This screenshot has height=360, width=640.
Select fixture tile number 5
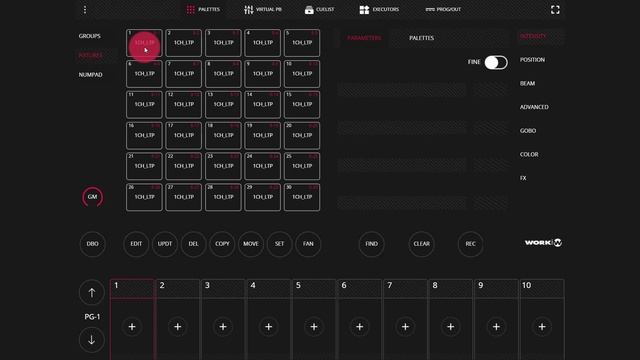(302, 43)
